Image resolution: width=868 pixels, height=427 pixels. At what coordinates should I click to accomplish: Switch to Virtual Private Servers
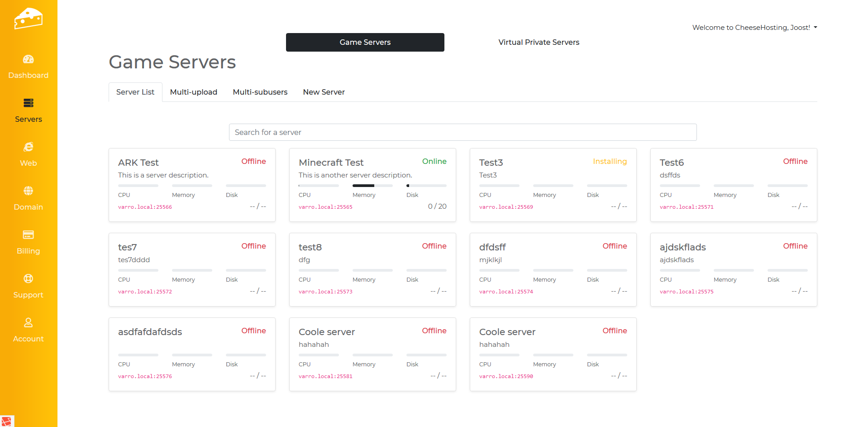tap(539, 42)
